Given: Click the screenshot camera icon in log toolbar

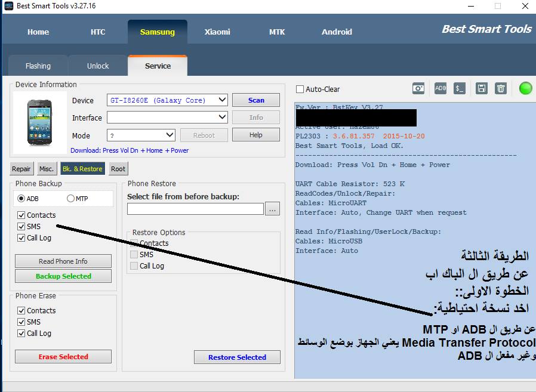Looking at the screenshot, I should pyautogui.click(x=418, y=88).
